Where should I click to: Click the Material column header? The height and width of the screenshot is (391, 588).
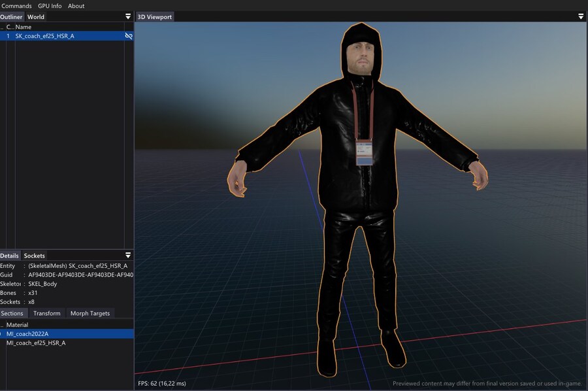(x=18, y=325)
